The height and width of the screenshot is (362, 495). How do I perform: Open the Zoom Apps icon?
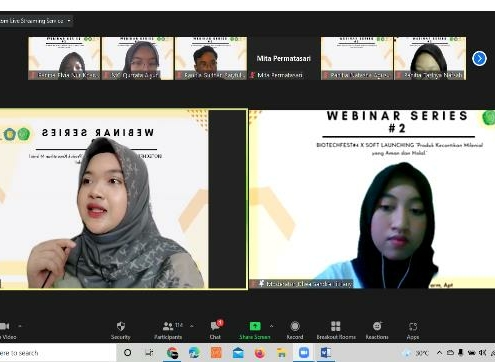click(x=413, y=330)
